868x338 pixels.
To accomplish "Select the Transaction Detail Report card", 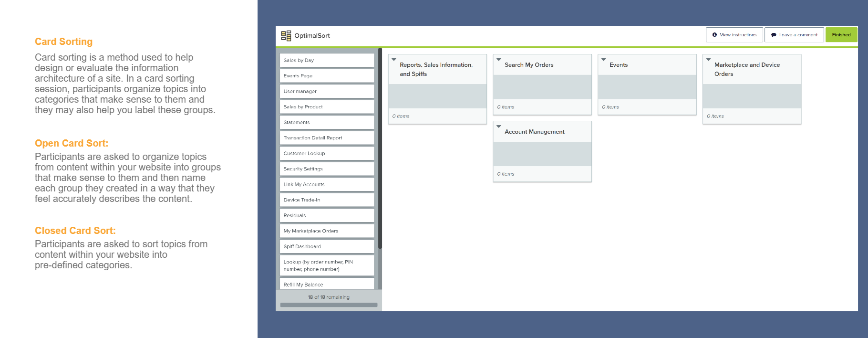I will (327, 137).
